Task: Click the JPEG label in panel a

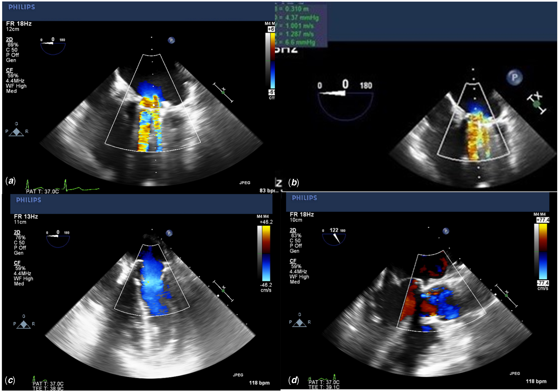Action: tap(245, 183)
